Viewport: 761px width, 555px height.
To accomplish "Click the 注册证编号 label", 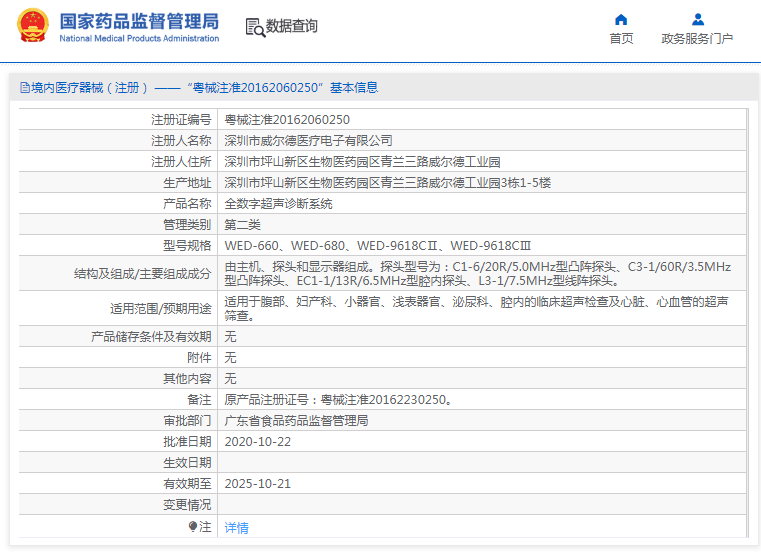I will [181, 119].
